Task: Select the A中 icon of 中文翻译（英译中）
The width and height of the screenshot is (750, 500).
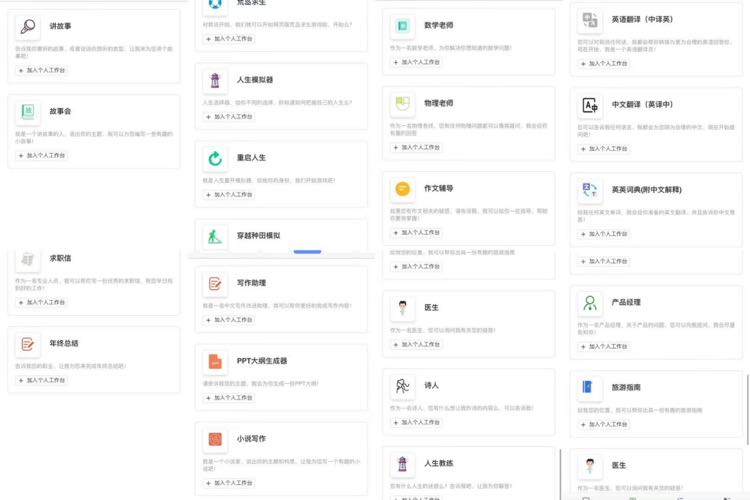Action: click(590, 105)
